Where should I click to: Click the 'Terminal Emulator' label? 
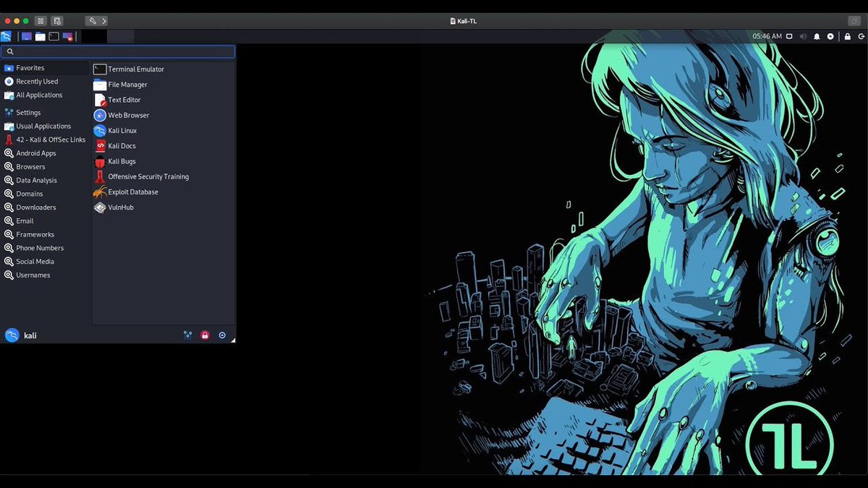136,69
